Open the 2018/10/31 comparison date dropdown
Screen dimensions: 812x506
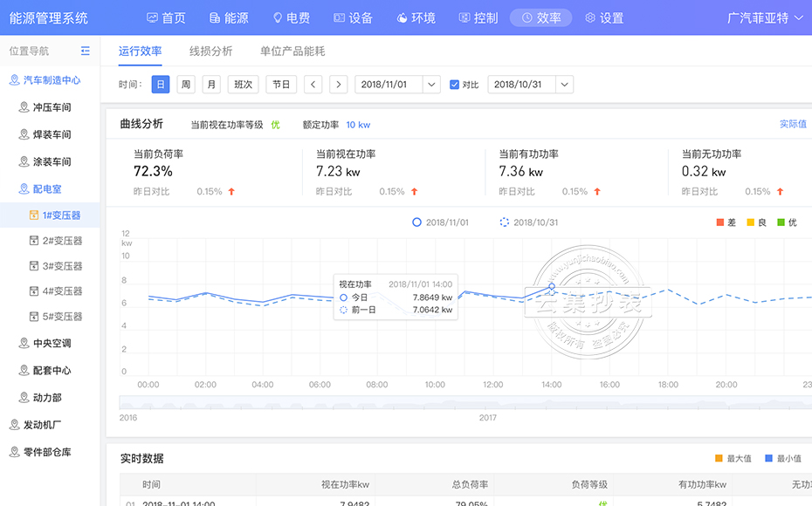tap(564, 85)
